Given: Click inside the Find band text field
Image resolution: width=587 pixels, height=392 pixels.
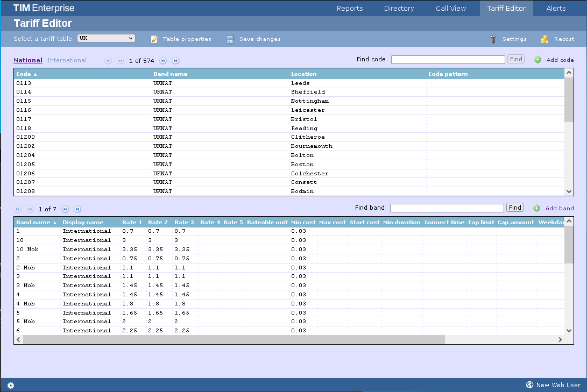Looking at the screenshot, I should [x=447, y=208].
